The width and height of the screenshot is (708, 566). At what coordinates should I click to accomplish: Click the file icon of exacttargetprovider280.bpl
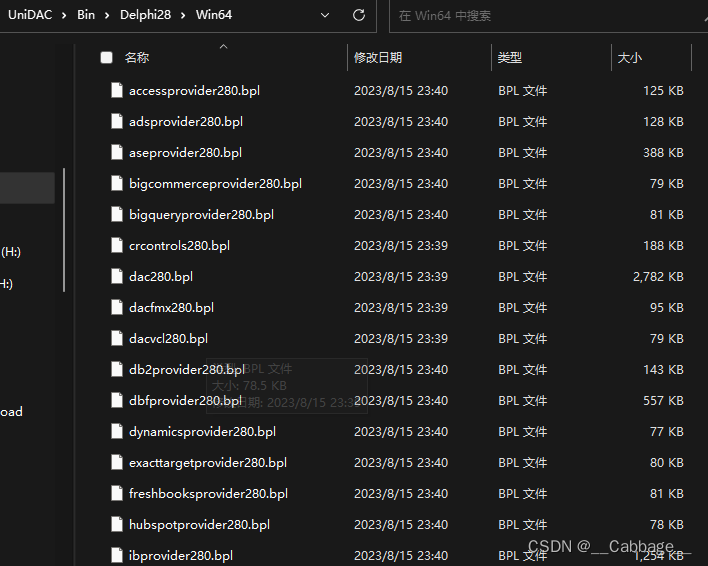(x=117, y=462)
